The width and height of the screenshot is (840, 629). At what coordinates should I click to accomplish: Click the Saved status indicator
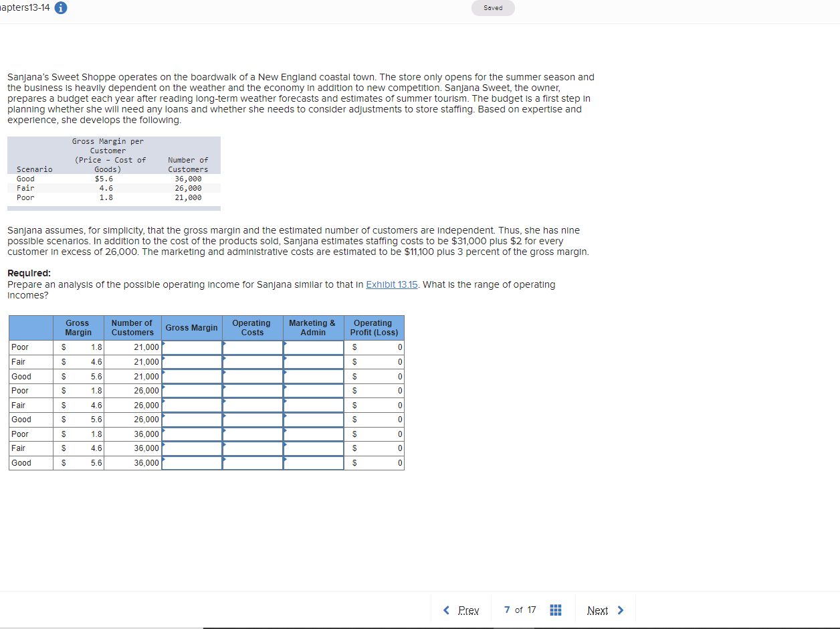pyautogui.click(x=493, y=8)
